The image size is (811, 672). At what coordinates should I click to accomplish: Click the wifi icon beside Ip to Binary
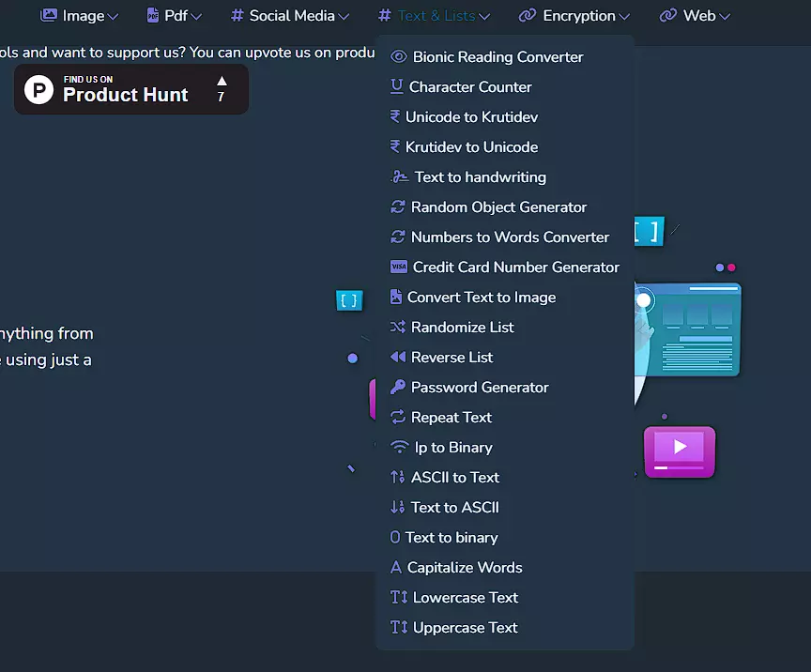coord(400,448)
